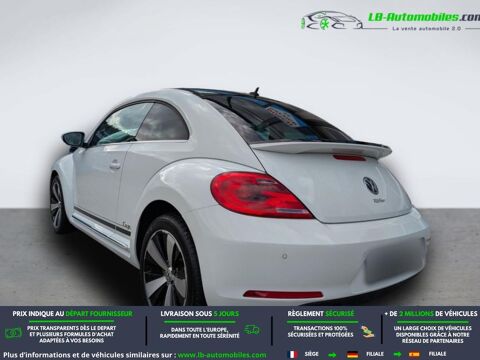The image size is (480, 360).
Task: Click the 'FILIALE' label beside Spanish flag
Action: [x=437, y=354]
